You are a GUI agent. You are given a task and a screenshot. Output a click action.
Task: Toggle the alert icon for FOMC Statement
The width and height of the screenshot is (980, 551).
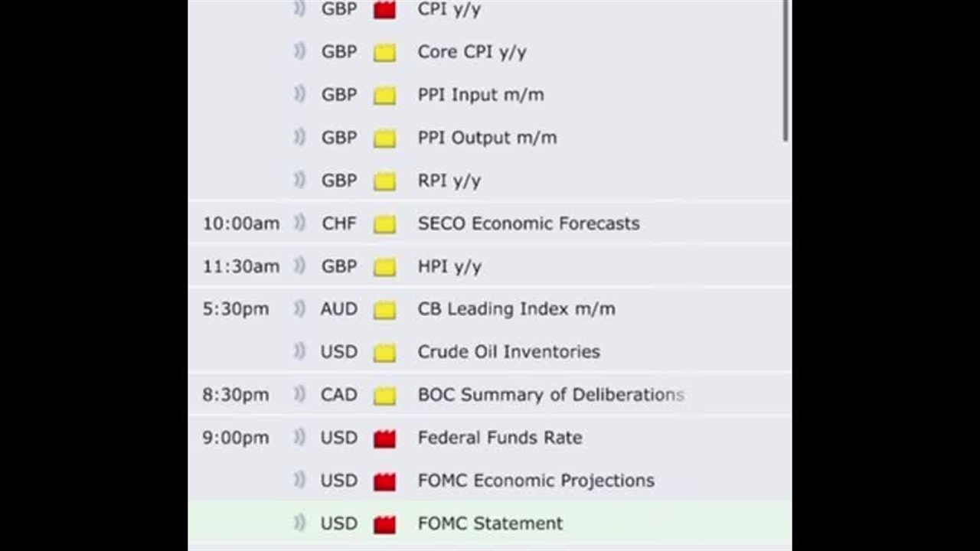pyautogui.click(x=299, y=523)
